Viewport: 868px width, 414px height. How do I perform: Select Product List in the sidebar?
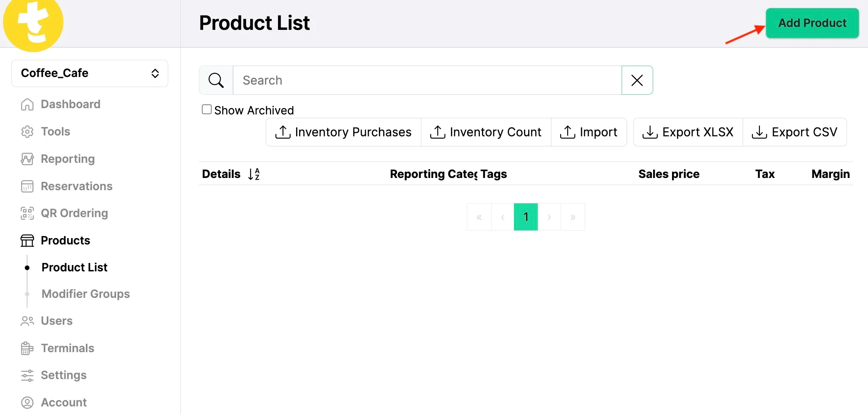pyautogui.click(x=74, y=267)
